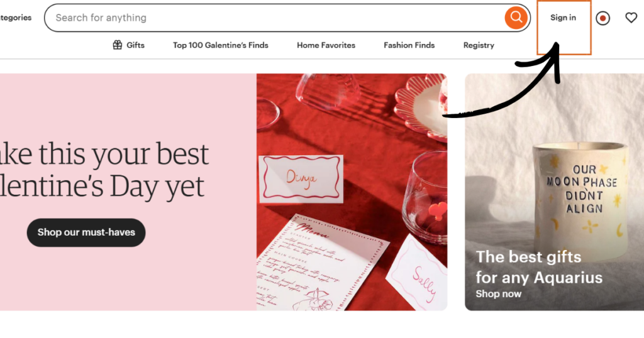Click Shop now on the Aquarius card
The width and height of the screenshot is (644, 338).
tap(498, 293)
